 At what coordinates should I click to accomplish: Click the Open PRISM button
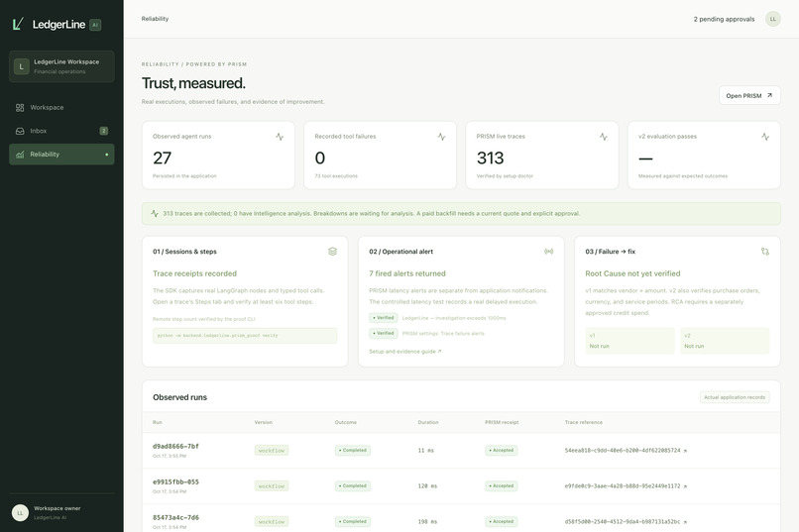pyautogui.click(x=749, y=95)
